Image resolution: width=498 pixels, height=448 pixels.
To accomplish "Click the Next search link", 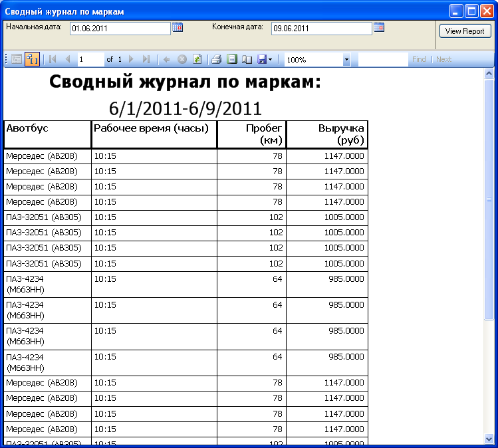I will [x=443, y=59].
